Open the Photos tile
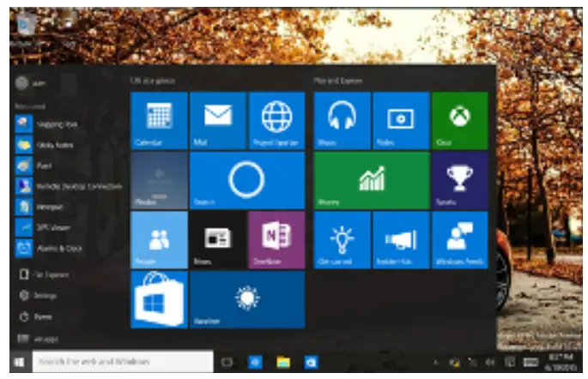 tap(159, 180)
